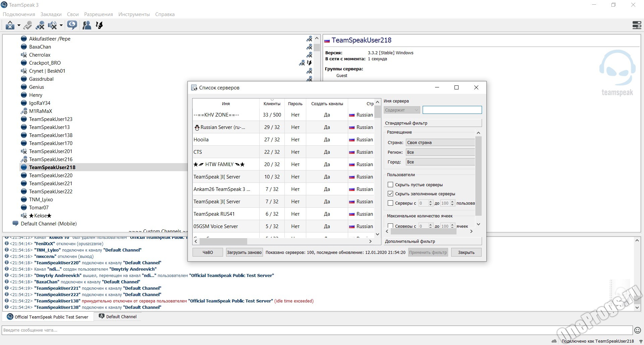Click the subscribe channels eye bubble icon
This screenshot has width=644, height=345.
point(72,25)
